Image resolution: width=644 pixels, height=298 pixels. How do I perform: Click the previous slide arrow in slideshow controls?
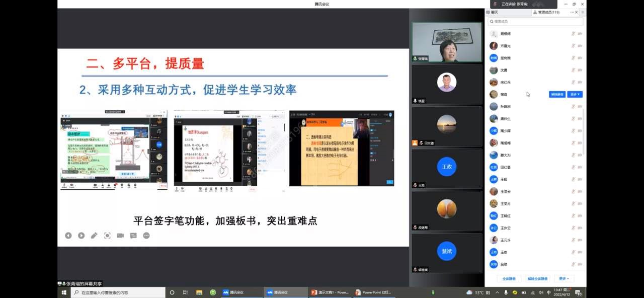tap(68, 236)
